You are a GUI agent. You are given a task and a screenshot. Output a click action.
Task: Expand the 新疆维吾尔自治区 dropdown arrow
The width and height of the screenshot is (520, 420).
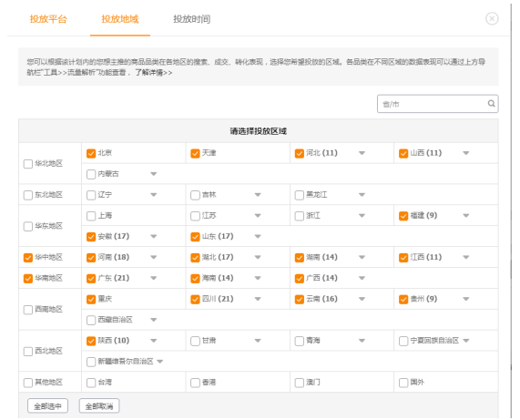click(160, 362)
